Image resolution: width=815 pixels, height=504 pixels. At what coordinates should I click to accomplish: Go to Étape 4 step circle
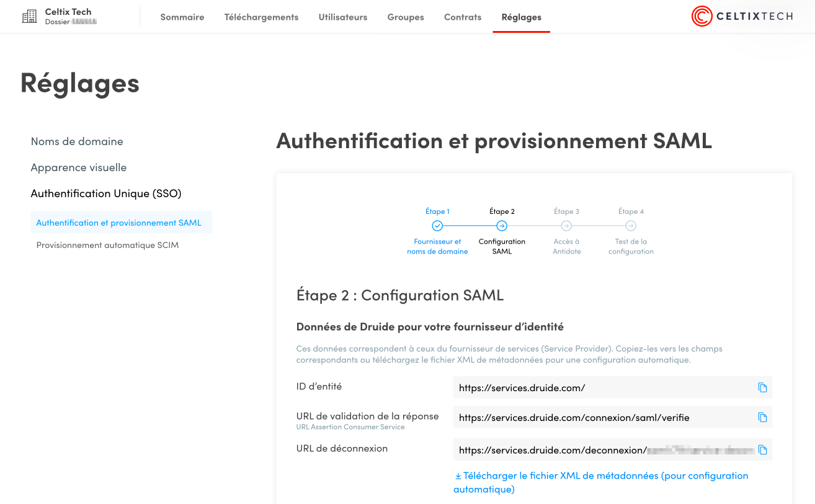pyautogui.click(x=631, y=226)
